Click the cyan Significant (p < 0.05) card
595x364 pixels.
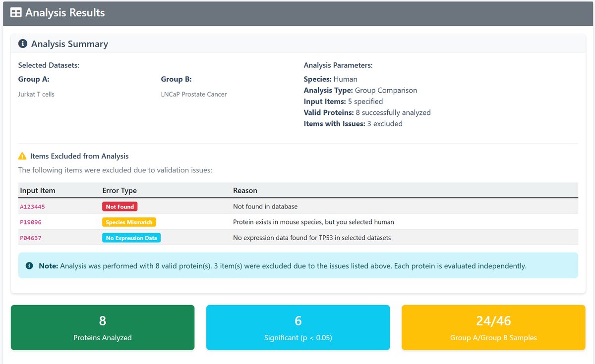298,327
